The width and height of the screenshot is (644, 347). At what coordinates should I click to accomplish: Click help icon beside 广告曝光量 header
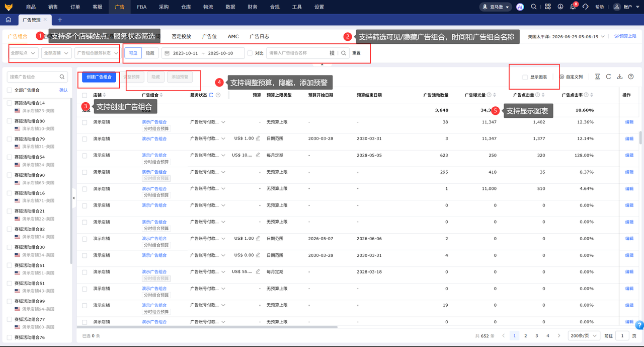489,95
